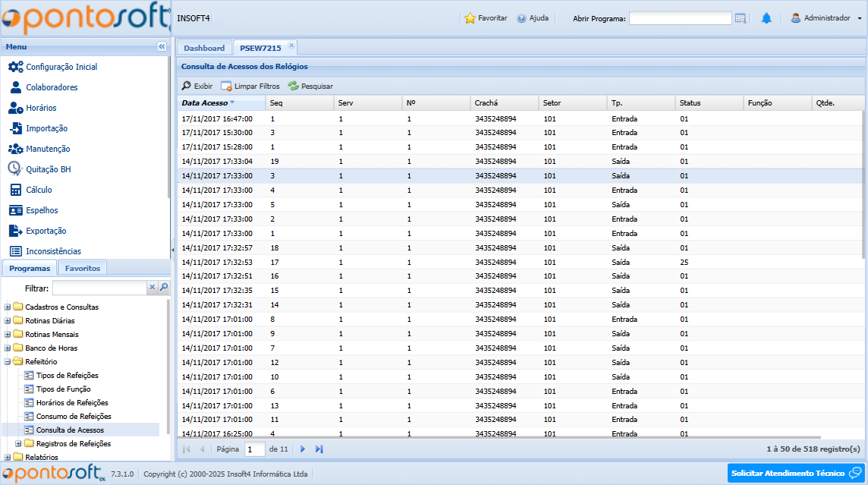This screenshot has height=485, width=868.
Task: Click the Favoritar star icon
Action: (x=470, y=18)
